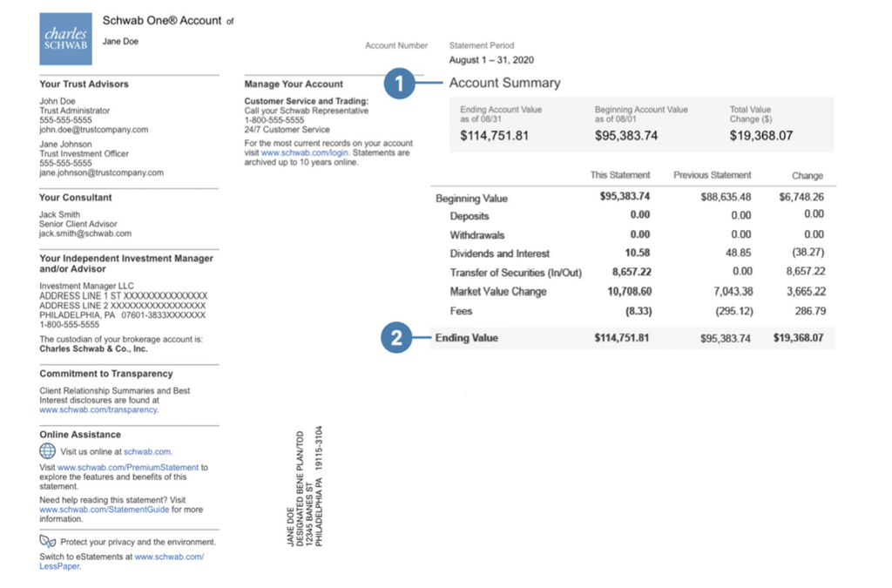892x588 pixels.
Task: Click the $6,748.26 beginning value change
Action: (x=801, y=197)
